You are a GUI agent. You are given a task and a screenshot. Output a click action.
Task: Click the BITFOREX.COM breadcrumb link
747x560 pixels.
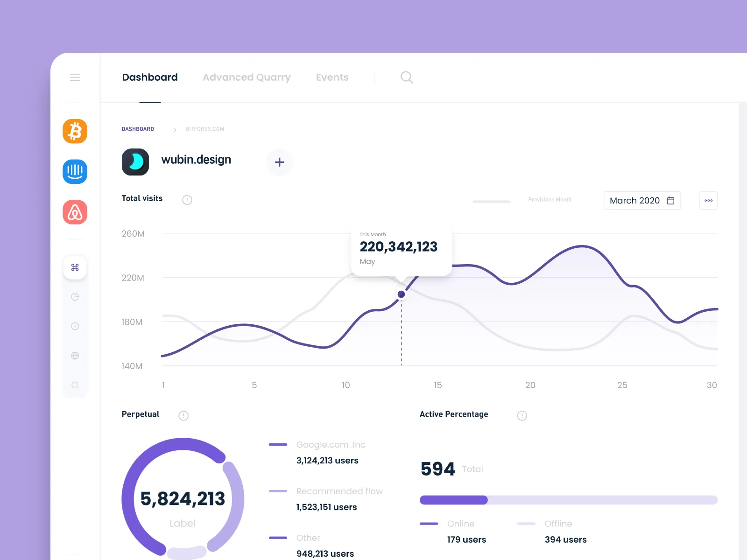(204, 129)
